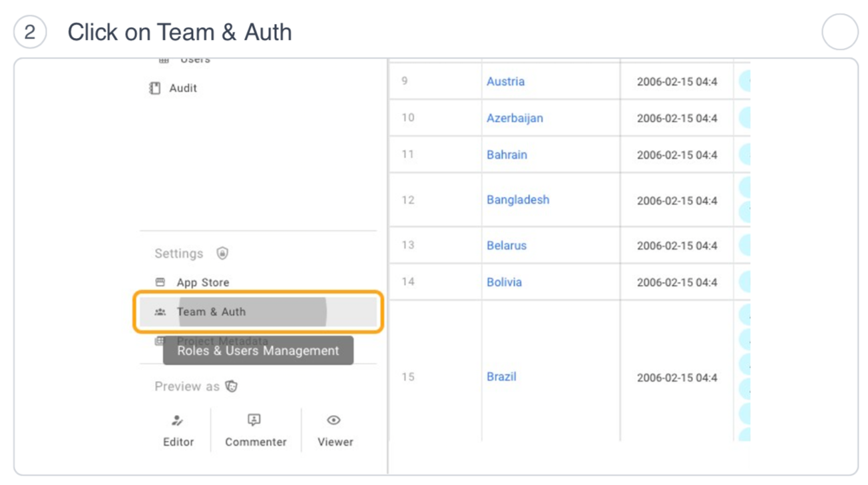Viewport: 868px width, 485px height.
Task: Click the Preview as mask icon
Action: coord(231,386)
